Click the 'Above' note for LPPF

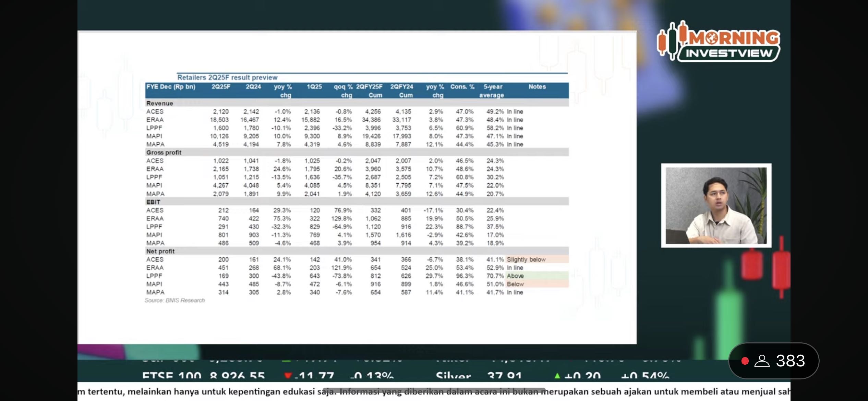tap(515, 276)
